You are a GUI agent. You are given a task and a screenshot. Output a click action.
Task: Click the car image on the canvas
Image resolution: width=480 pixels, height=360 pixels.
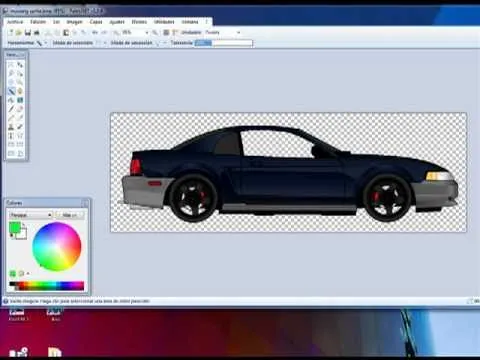pos(289,173)
